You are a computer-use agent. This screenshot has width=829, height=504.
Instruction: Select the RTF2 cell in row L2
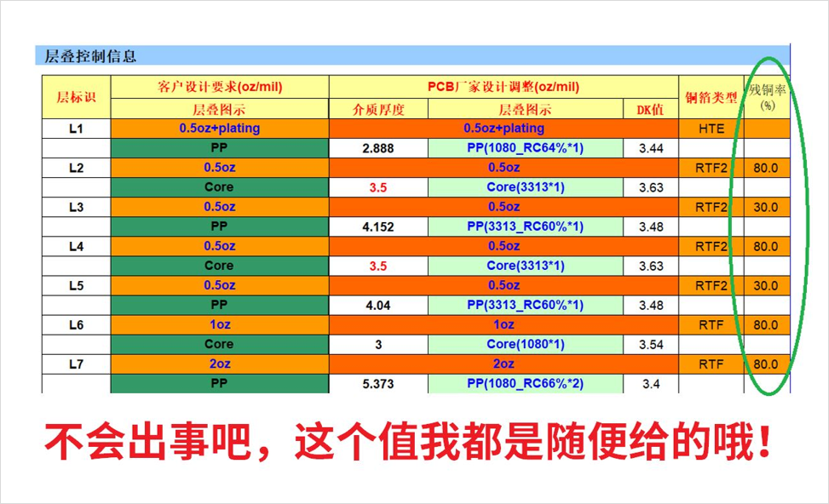[711, 168]
